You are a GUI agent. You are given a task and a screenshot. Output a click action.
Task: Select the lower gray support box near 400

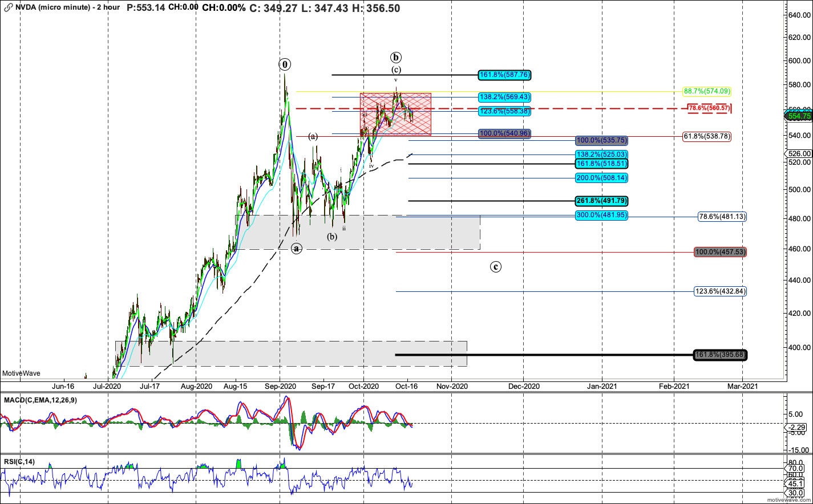[292, 353]
